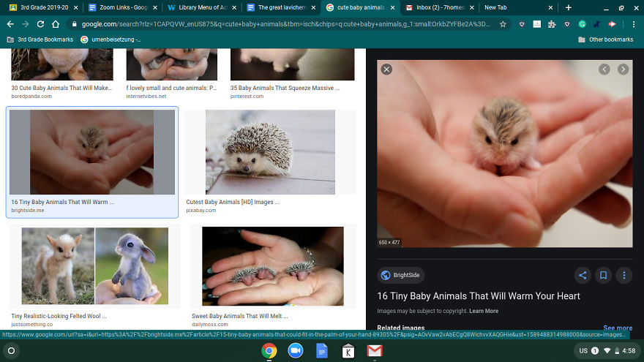Click the share icon in preview panel

[x=583, y=276]
